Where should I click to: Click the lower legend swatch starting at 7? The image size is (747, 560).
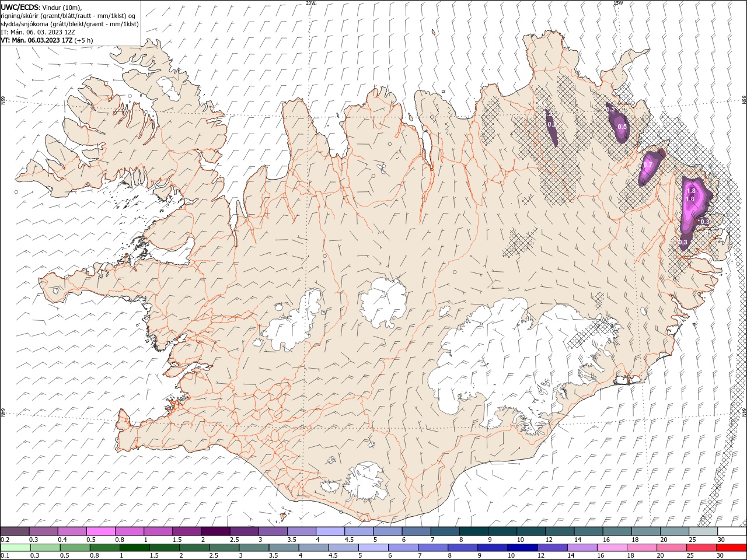(433, 548)
